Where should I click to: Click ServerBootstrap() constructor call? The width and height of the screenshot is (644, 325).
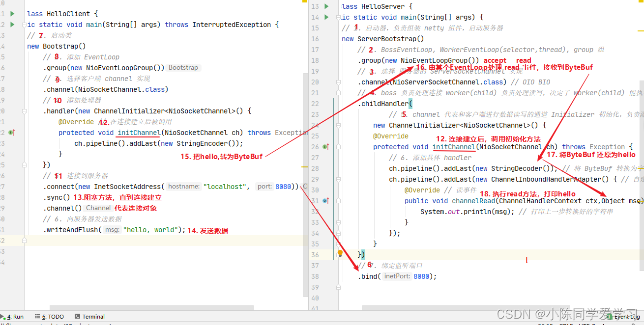point(391,39)
